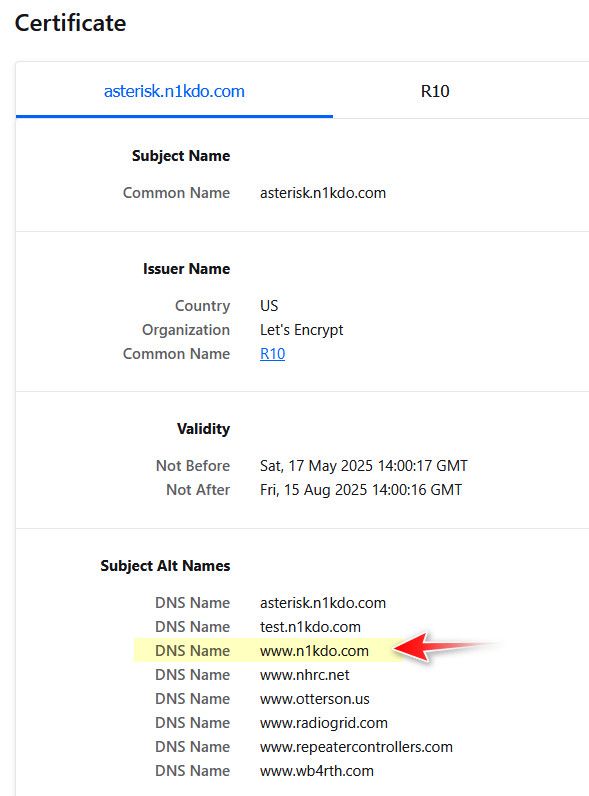Viewport: 589px width, 796px height.
Task: Click the Certificate page heading
Action: pos(71,23)
